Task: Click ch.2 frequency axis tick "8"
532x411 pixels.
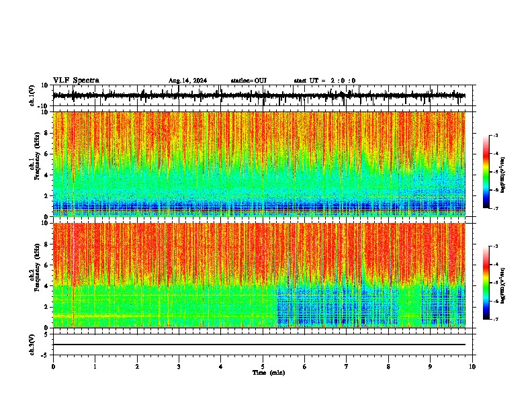Action: (47, 244)
